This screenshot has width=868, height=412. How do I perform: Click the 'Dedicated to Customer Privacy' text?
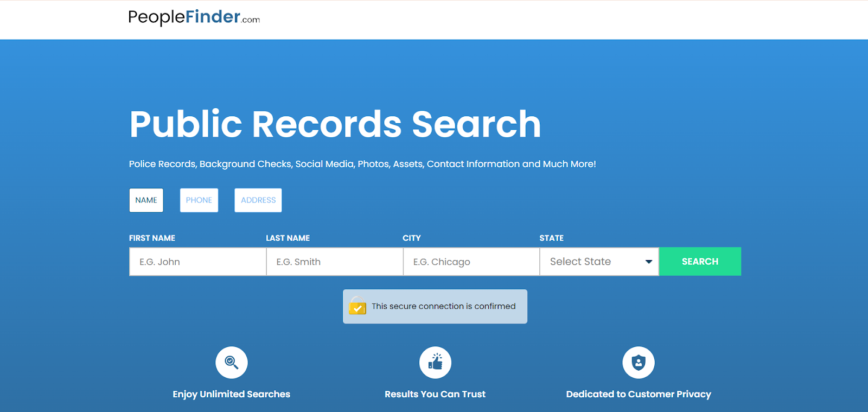pos(639,394)
